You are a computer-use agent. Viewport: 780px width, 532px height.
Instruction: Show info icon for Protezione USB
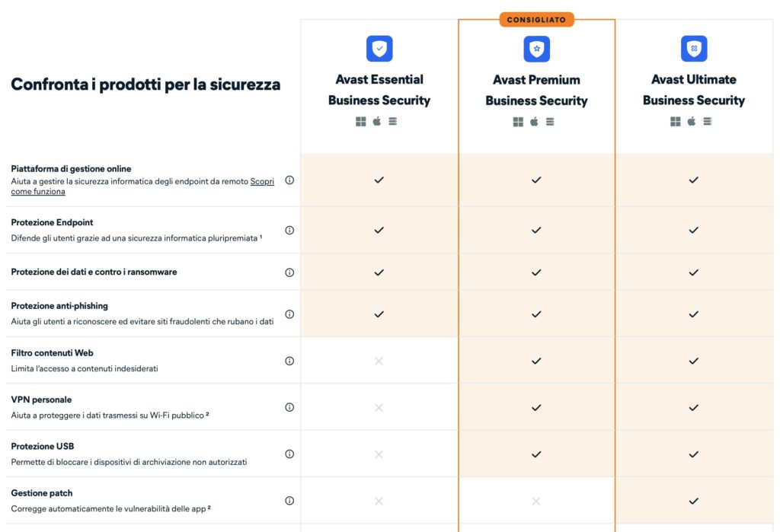tap(289, 454)
